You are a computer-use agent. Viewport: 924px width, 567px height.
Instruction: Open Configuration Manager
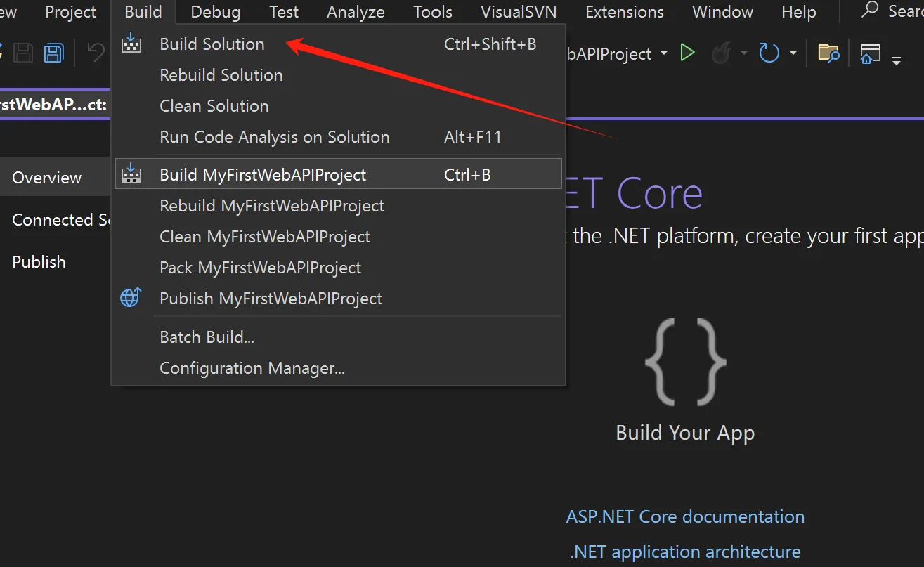(x=338, y=367)
